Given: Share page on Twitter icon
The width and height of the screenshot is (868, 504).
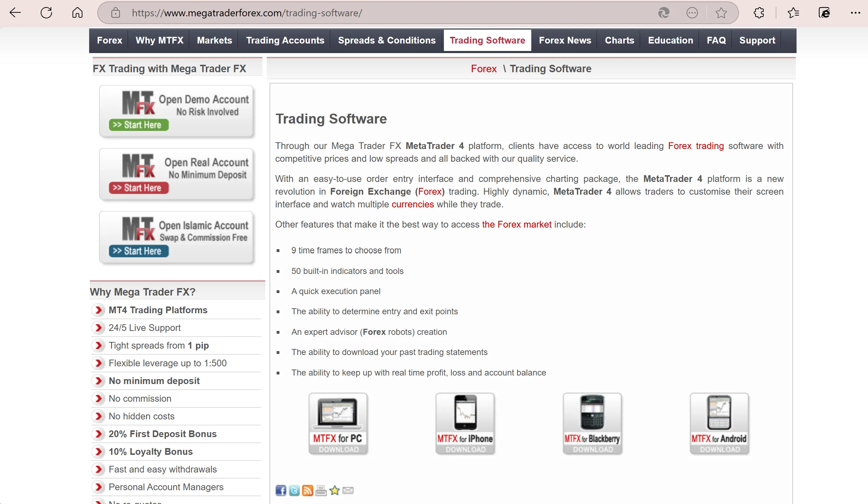Looking at the screenshot, I should 294,490.
